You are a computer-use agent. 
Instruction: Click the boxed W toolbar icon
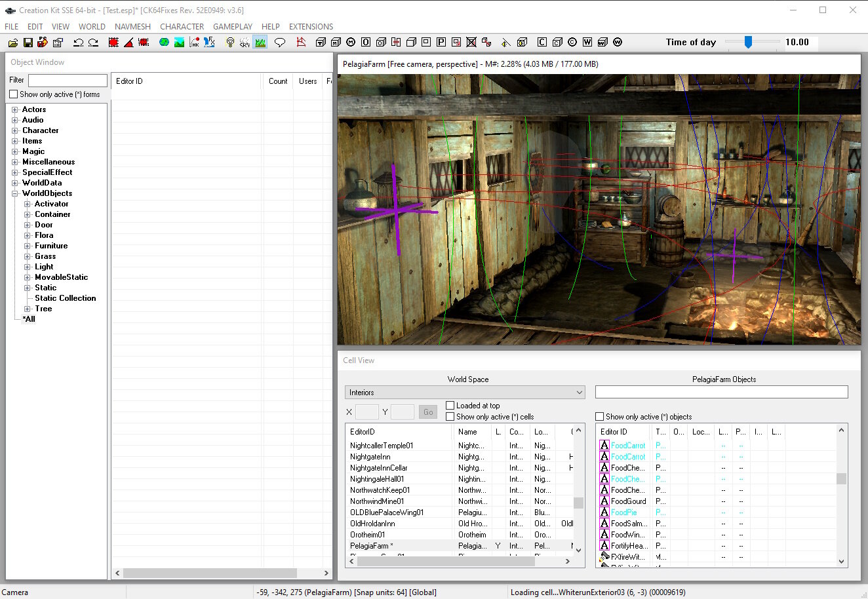(x=587, y=43)
